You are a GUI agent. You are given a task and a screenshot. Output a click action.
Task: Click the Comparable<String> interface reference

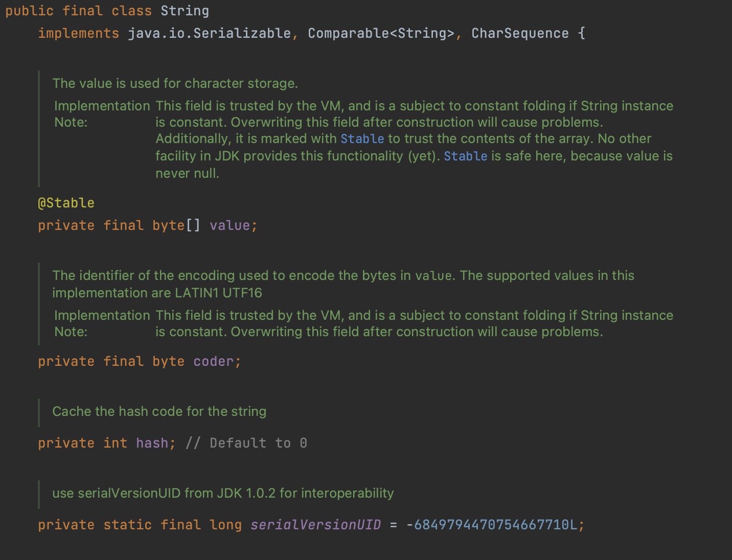click(x=381, y=33)
